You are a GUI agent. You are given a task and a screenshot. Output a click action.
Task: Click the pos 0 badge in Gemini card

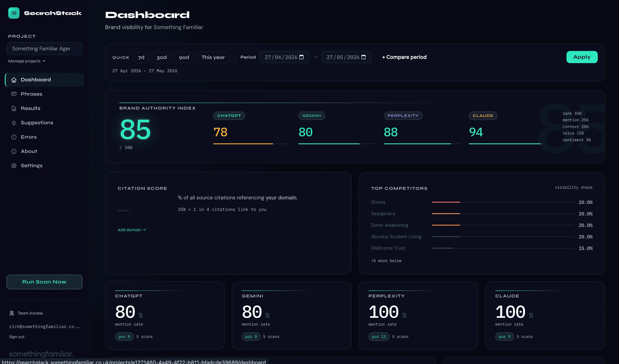click(251, 336)
